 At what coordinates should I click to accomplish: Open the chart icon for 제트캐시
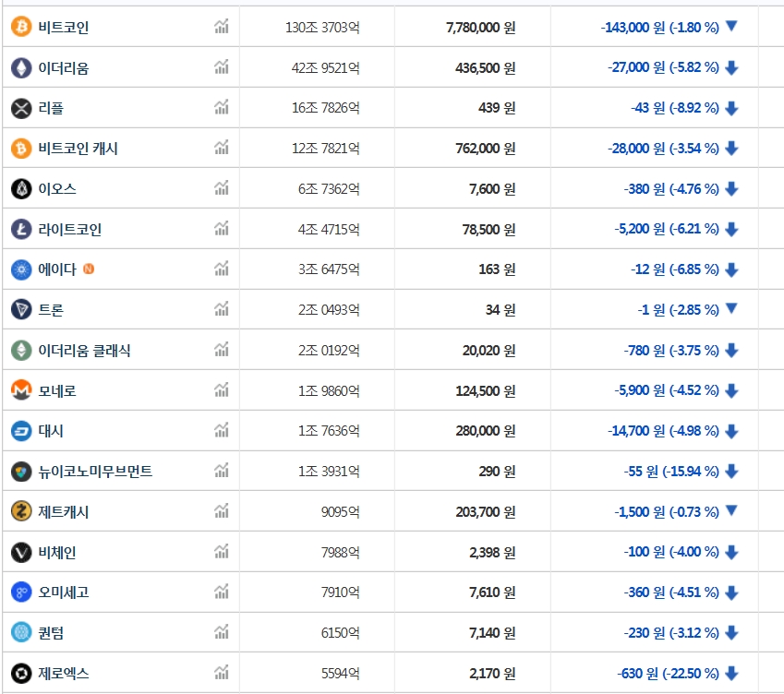222,510
